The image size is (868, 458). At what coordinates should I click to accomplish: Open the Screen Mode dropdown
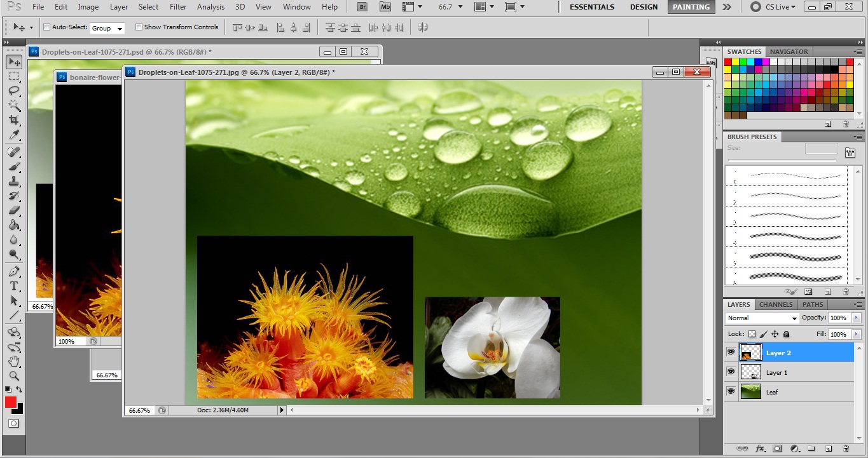pos(514,7)
